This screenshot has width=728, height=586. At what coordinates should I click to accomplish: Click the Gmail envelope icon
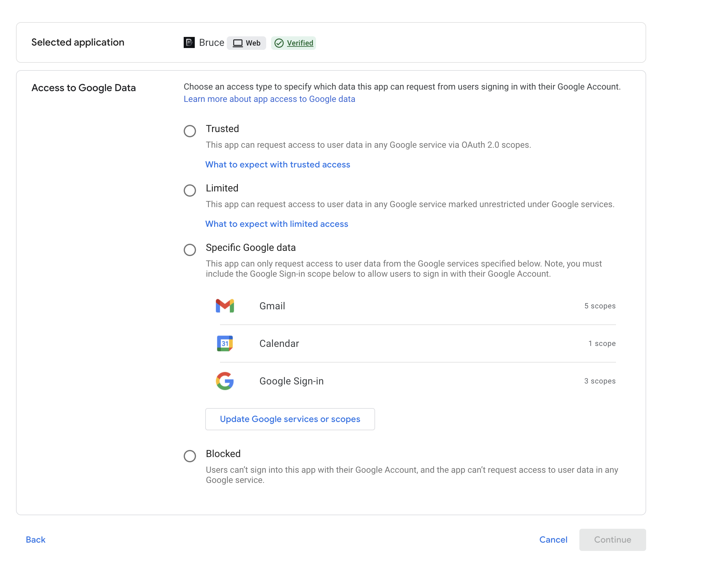[x=225, y=306]
